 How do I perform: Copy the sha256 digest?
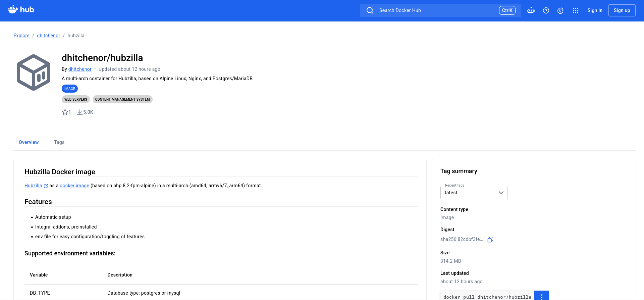point(490,239)
